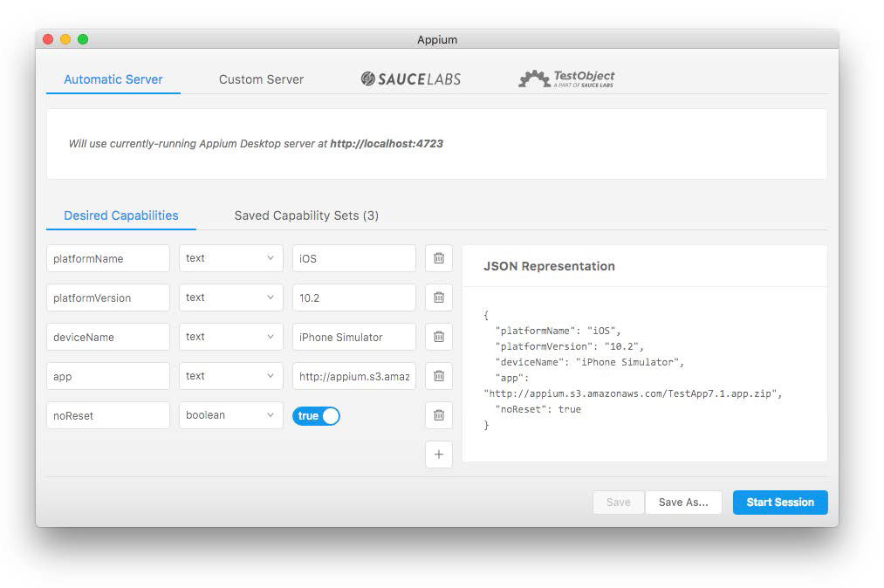Image resolution: width=884 pixels, height=588 pixels.
Task: Open the TestObject logo tab
Action: tap(566, 79)
